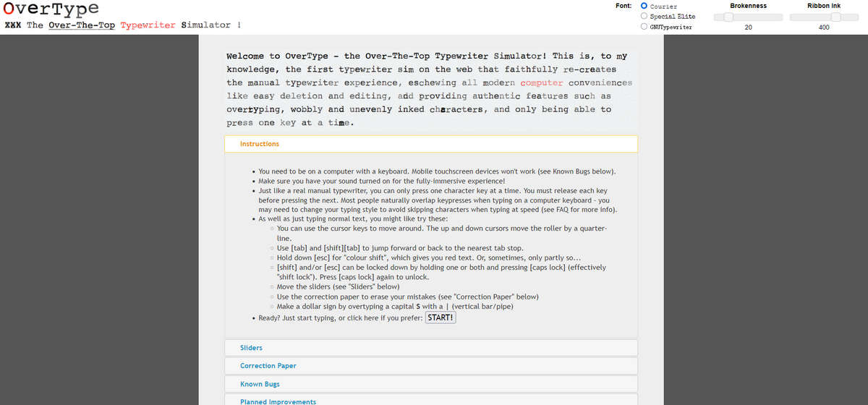Click the OverType logo title
Image resolution: width=868 pixels, height=405 pixels.
(x=51, y=9)
